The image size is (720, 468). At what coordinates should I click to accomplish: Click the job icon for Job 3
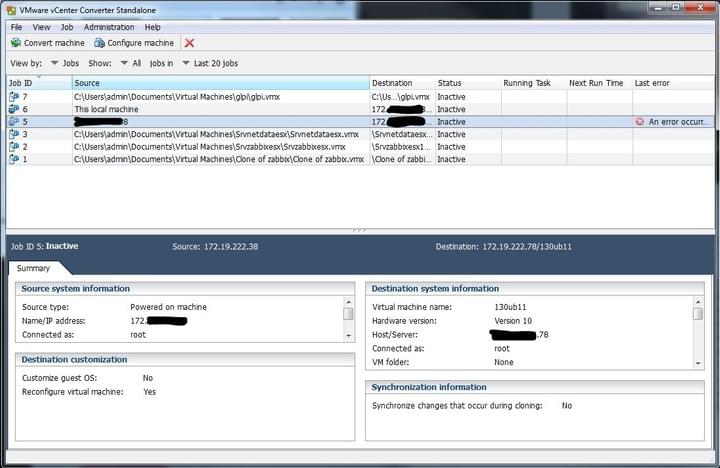click(x=14, y=134)
